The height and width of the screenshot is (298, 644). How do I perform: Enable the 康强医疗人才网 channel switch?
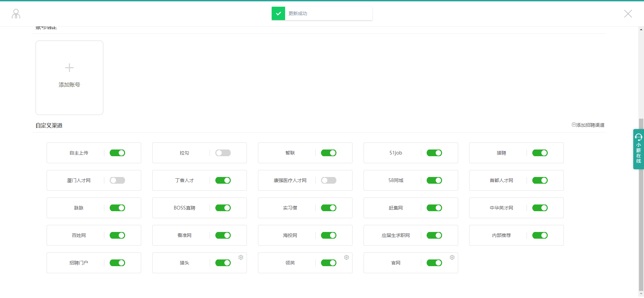tap(329, 180)
